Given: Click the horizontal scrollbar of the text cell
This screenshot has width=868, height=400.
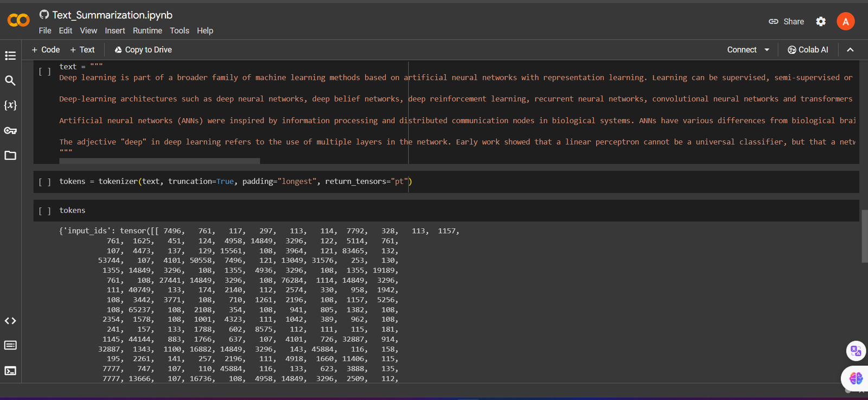Looking at the screenshot, I should (x=159, y=161).
